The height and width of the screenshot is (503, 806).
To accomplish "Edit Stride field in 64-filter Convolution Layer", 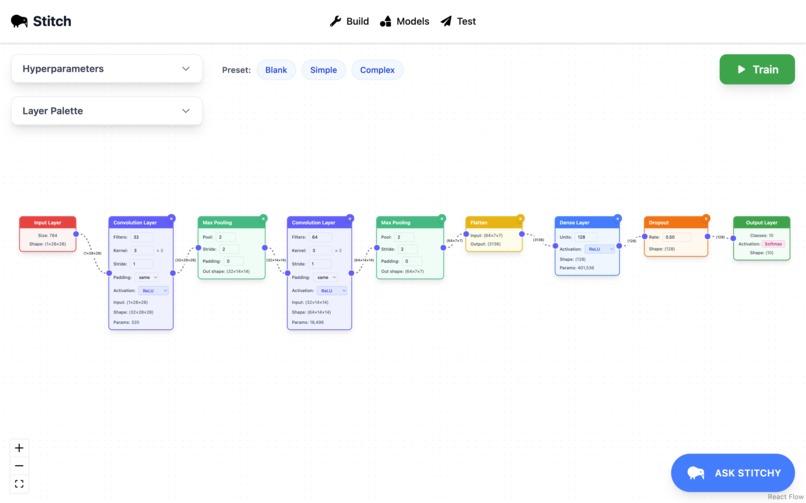I will click(320, 264).
